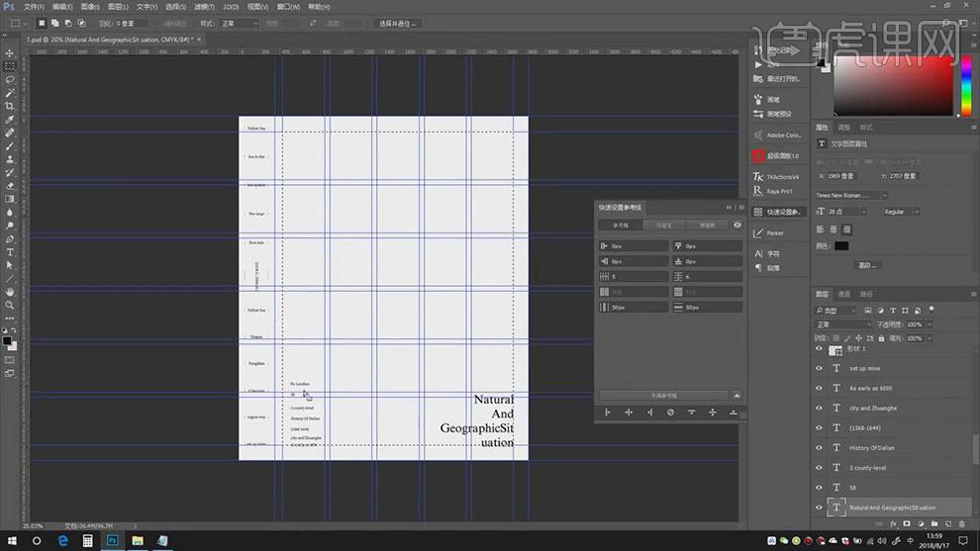Choose the Zoom tool
The height and width of the screenshot is (551, 980).
(x=10, y=306)
